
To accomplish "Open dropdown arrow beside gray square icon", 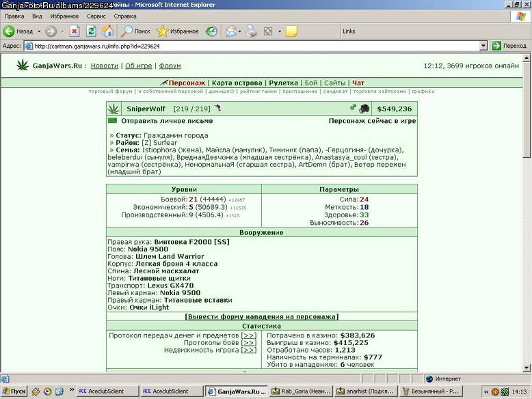I will point(280,31).
